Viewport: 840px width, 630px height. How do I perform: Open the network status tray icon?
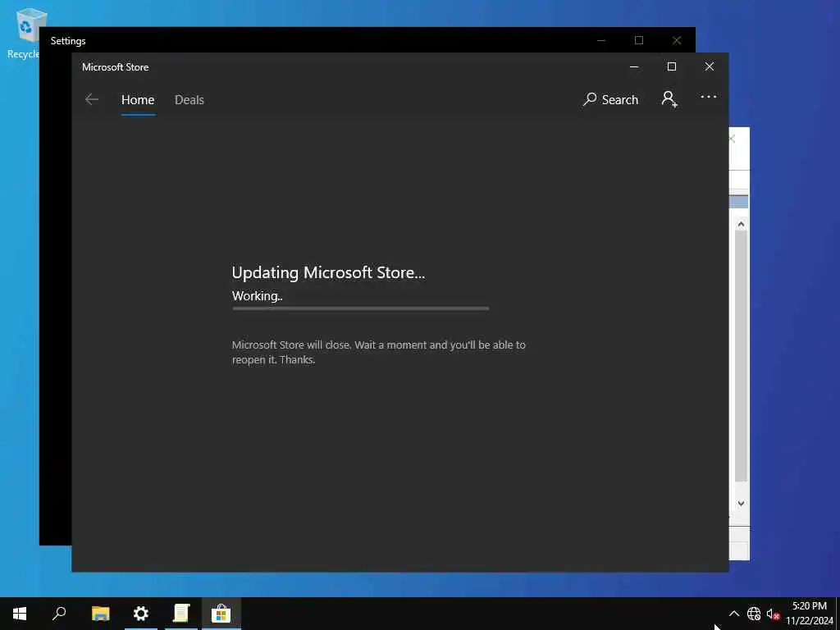pyautogui.click(x=754, y=614)
